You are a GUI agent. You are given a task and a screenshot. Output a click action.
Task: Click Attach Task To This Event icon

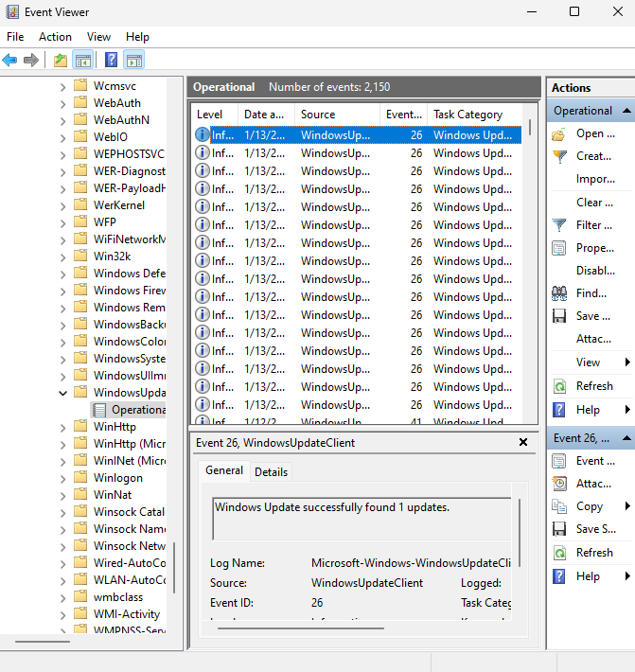click(559, 484)
